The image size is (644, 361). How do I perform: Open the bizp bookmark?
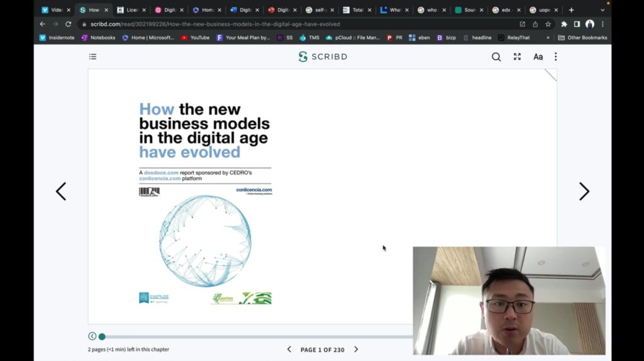pos(447,38)
